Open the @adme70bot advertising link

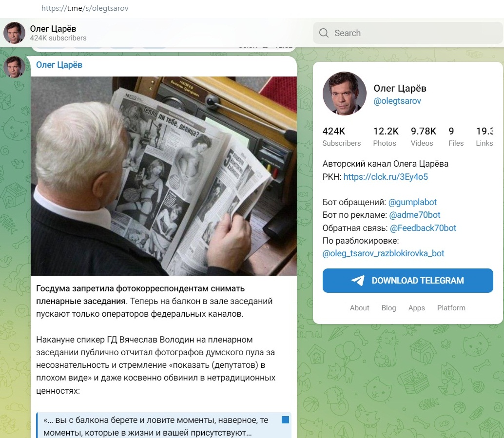pyautogui.click(x=414, y=215)
